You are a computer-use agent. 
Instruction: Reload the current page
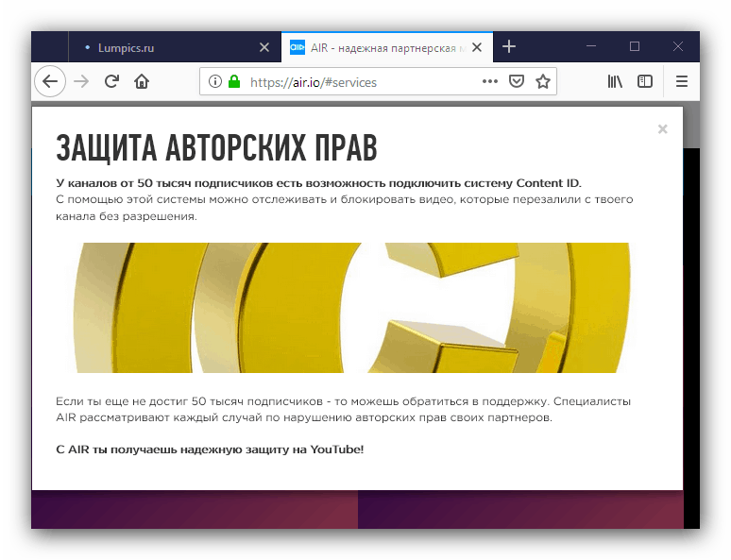point(111,81)
